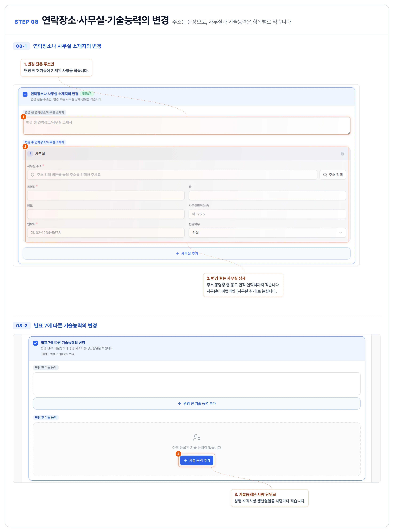Click the 변경 후 연락장소/사무실 소재지 label
The width and height of the screenshot is (394, 532).
44,142
